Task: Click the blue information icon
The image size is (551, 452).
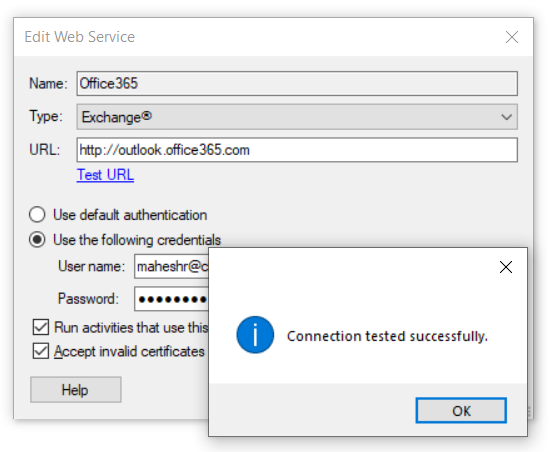Action: 255,335
